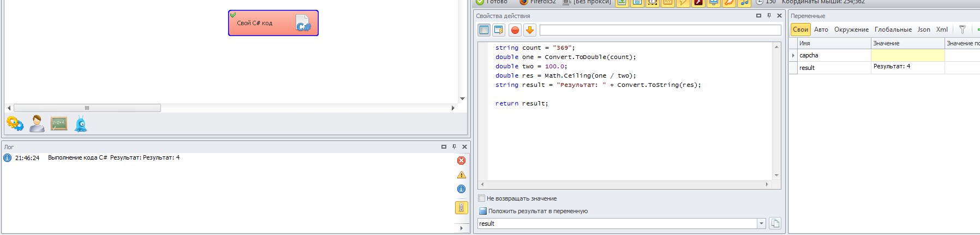Viewport: 980px width, 235px height.
Task: Click the orange down-arrow icon
Action: point(529,30)
